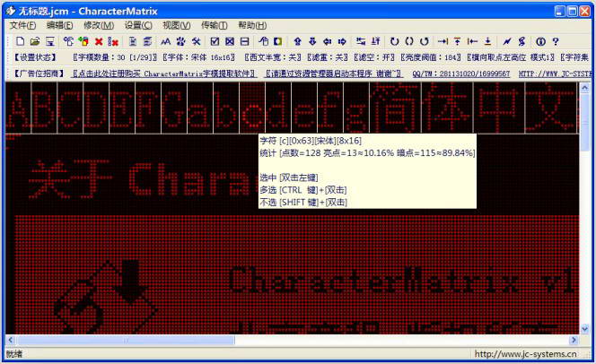Click the about info circle icon

540,41
